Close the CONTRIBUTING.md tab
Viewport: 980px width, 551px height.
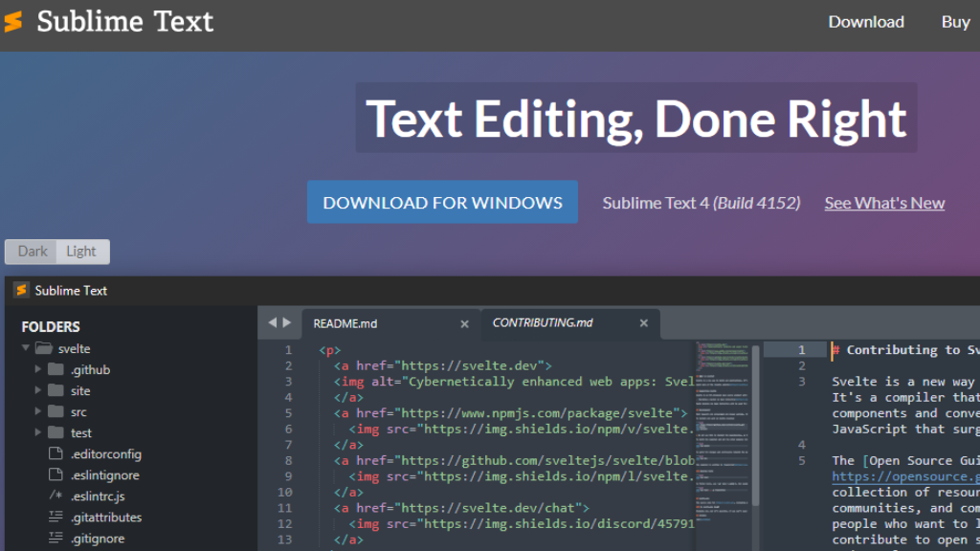click(x=644, y=323)
